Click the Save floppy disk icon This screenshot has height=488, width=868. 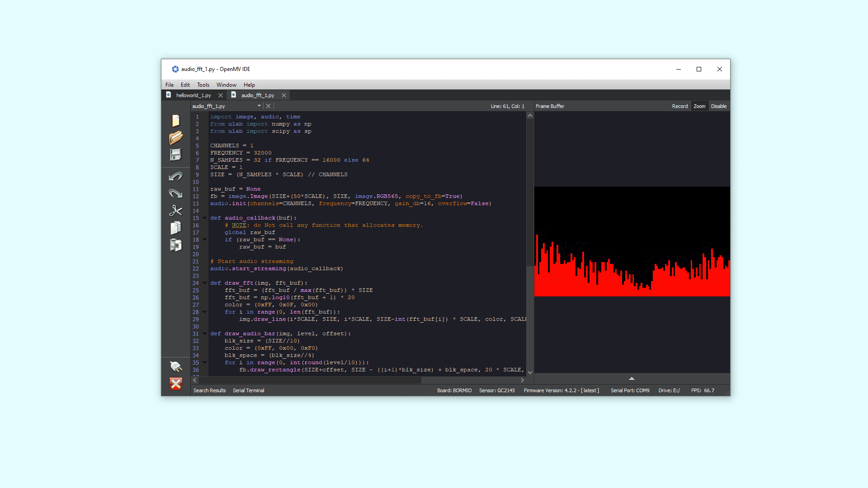[176, 155]
